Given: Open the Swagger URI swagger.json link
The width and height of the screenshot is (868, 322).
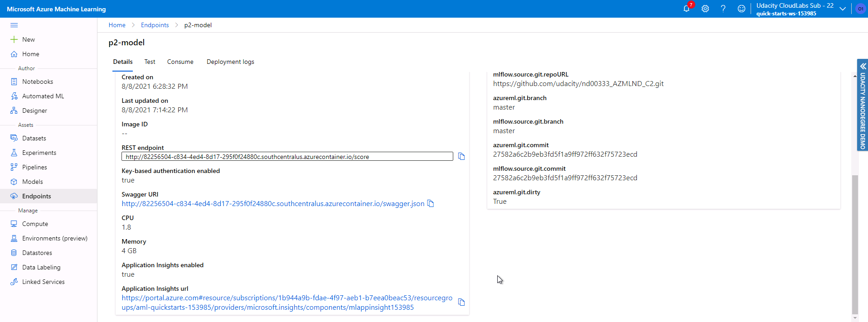Looking at the screenshot, I should 273,204.
